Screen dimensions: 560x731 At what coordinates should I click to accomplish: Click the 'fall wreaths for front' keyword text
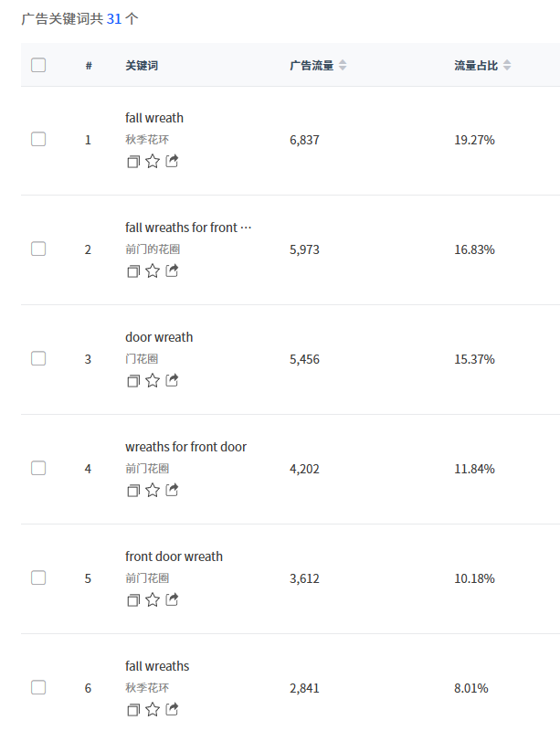coord(187,228)
